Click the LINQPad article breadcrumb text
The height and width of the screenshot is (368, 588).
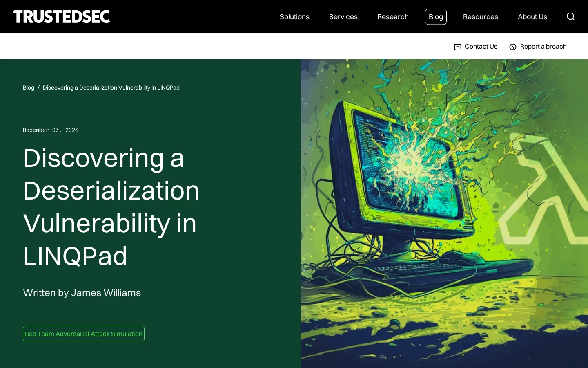point(111,88)
